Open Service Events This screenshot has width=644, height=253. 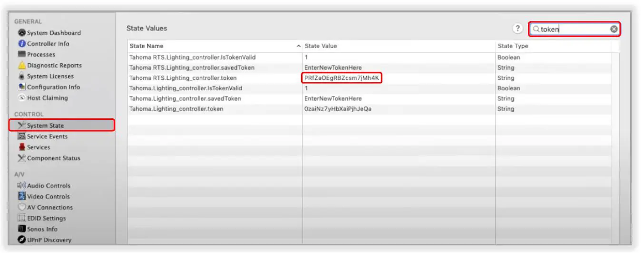tap(47, 136)
